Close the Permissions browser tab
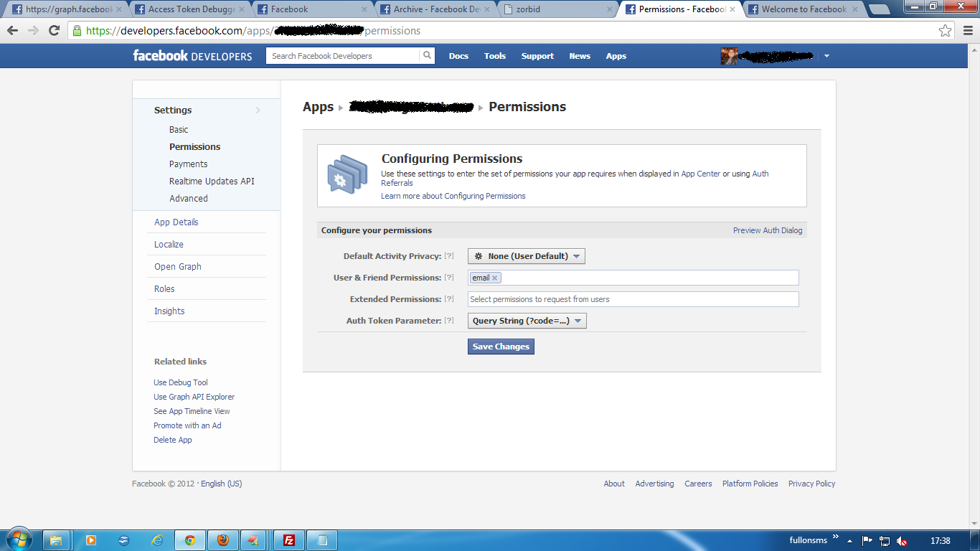This screenshot has width=980, height=551. click(732, 9)
